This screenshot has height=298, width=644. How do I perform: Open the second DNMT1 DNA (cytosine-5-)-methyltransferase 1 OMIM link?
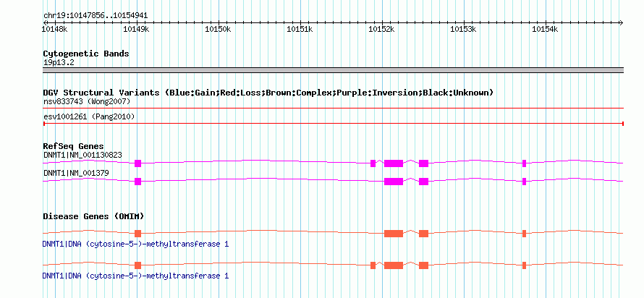point(135,276)
